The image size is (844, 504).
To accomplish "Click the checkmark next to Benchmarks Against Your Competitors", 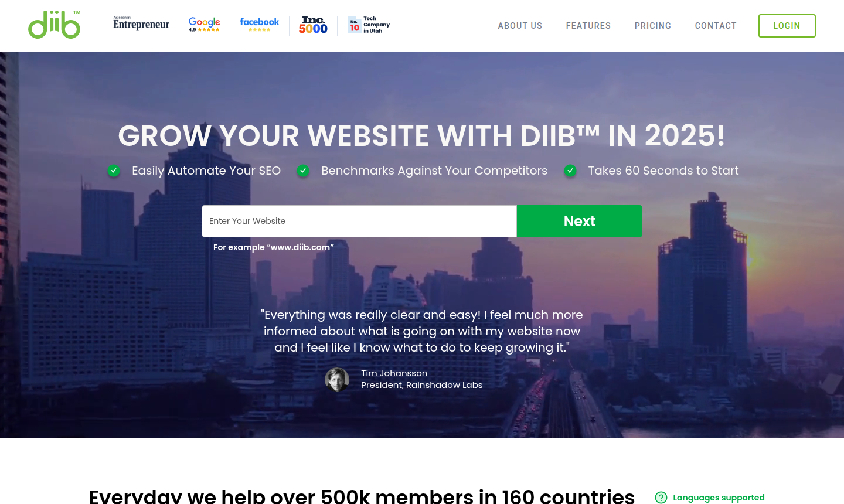I will (x=303, y=171).
